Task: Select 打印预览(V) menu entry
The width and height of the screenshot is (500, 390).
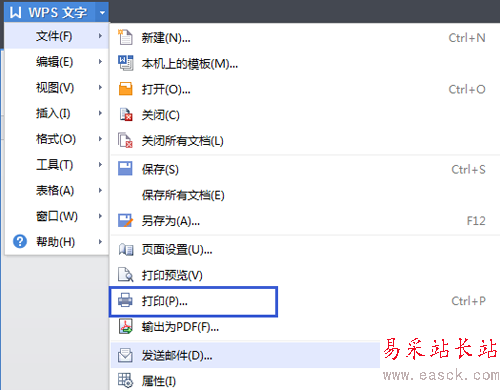Action: 305,275
